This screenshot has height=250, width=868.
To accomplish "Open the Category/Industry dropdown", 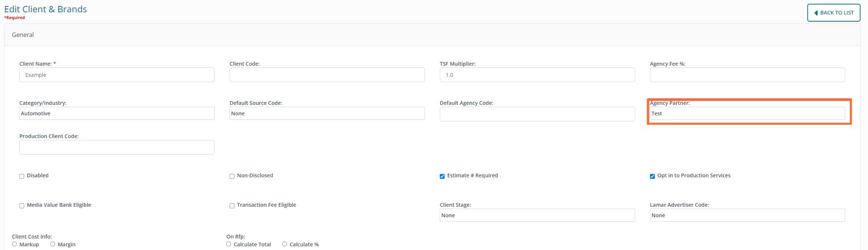I will point(117,113).
